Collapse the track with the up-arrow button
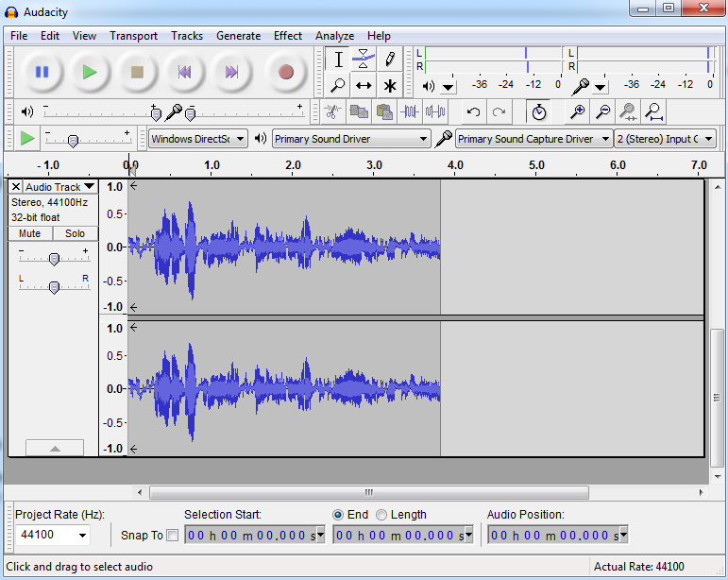 pyautogui.click(x=55, y=448)
